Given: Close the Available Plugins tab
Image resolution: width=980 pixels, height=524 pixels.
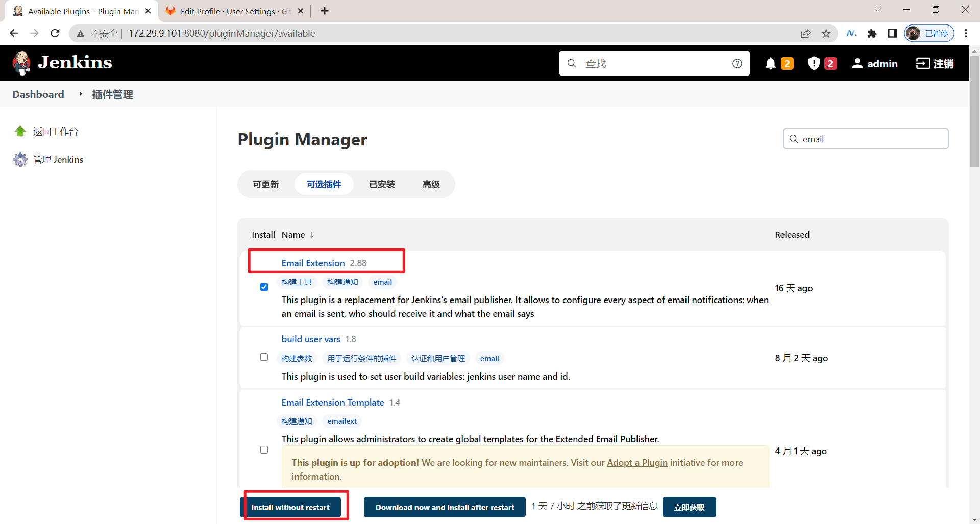Looking at the screenshot, I should click(x=148, y=11).
